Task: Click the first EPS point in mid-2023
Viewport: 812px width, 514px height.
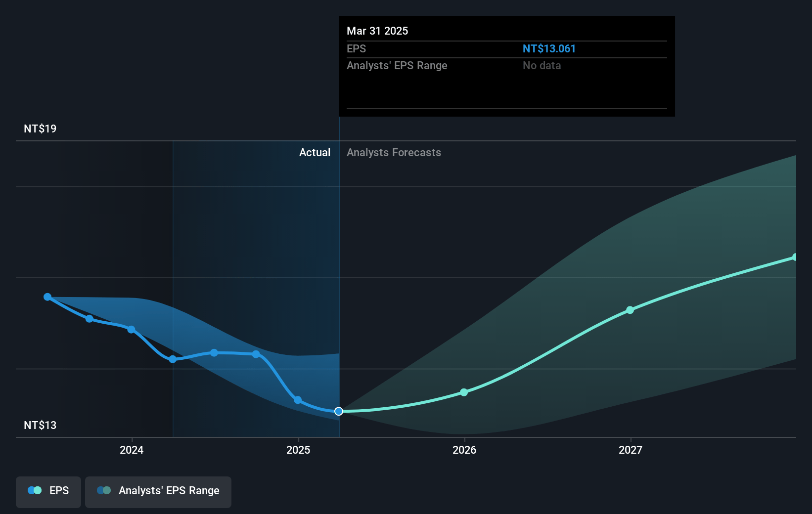Action: pyautogui.click(x=47, y=297)
